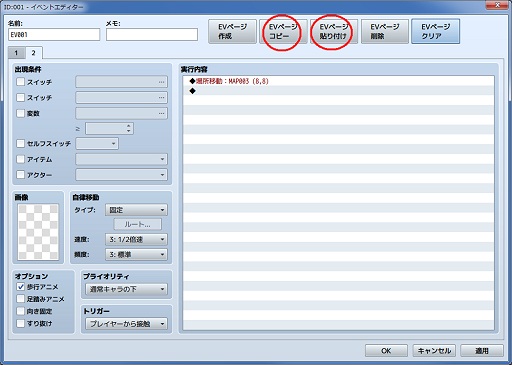Click the event 画像 graphic preview box
512x365 pixels.
coord(38,232)
